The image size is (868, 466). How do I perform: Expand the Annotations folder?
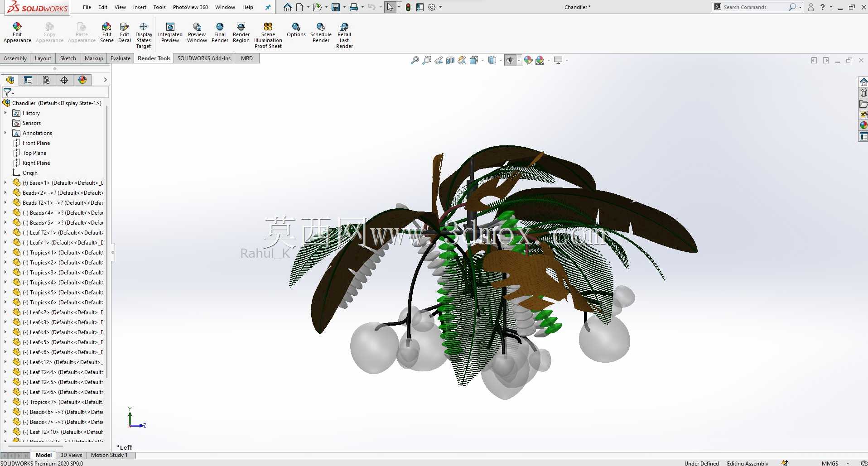pos(5,133)
